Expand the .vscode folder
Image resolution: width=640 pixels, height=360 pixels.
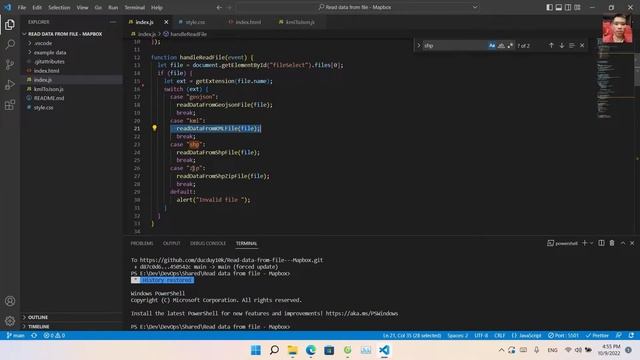click(42, 43)
